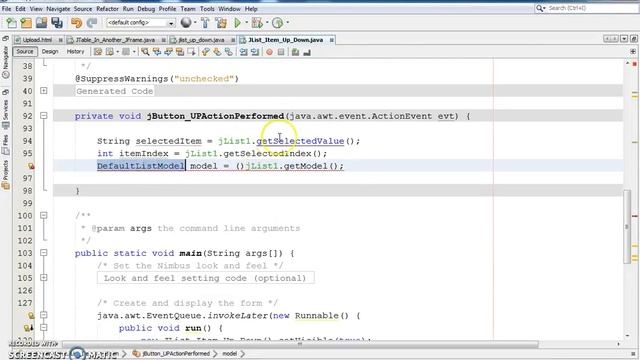Open the Projects side panel

point(6,175)
